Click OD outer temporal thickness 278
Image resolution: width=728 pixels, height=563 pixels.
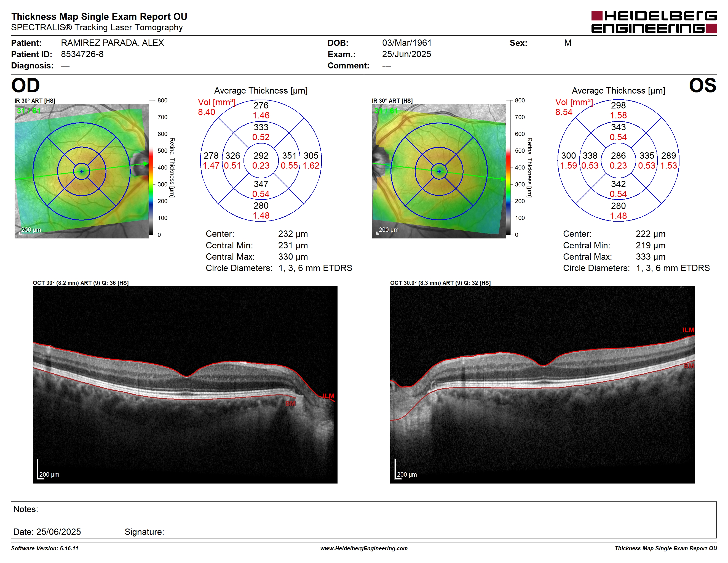[x=211, y=155]
